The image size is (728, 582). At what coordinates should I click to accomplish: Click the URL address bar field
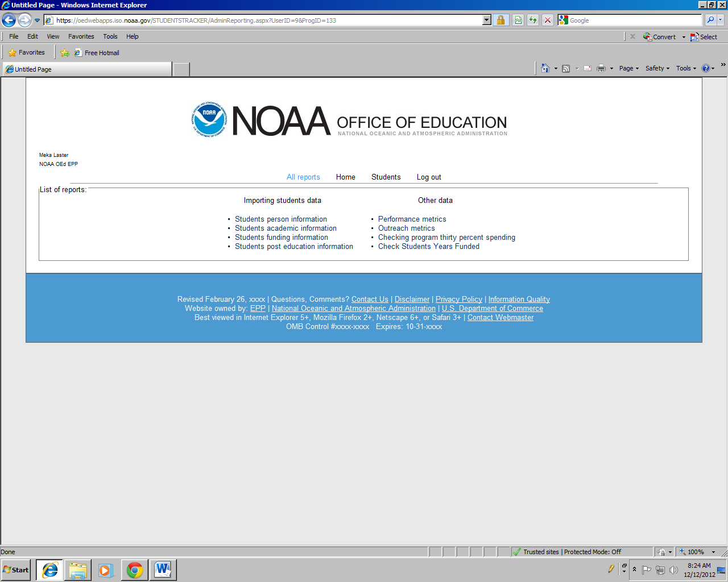coord(267,20)
